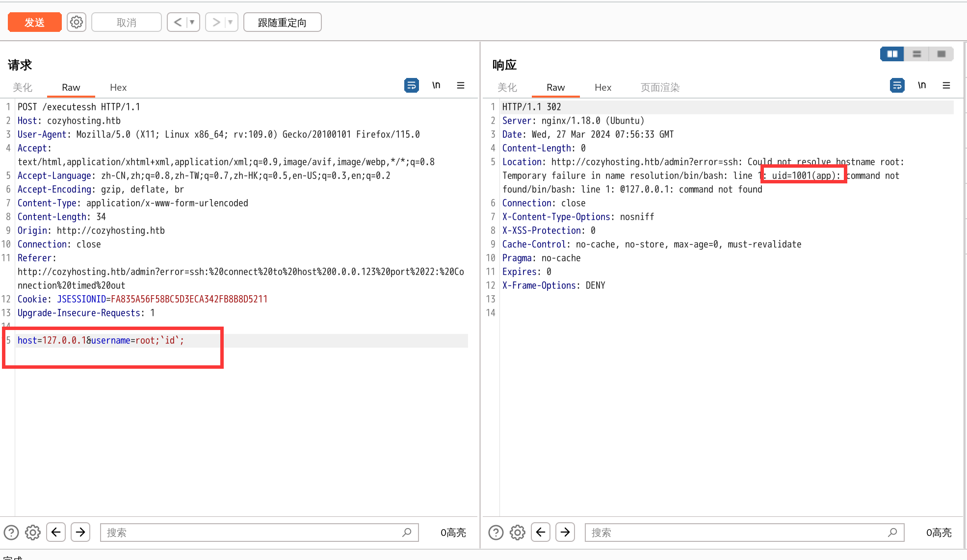Click magnifier icon in request search field

coord(407,533)
